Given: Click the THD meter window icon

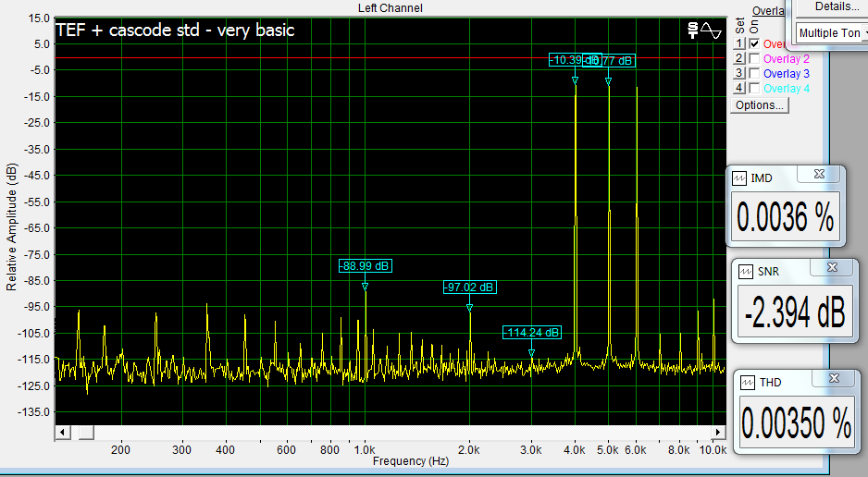Looking at the screenshot, I should [x=748, y=383].
